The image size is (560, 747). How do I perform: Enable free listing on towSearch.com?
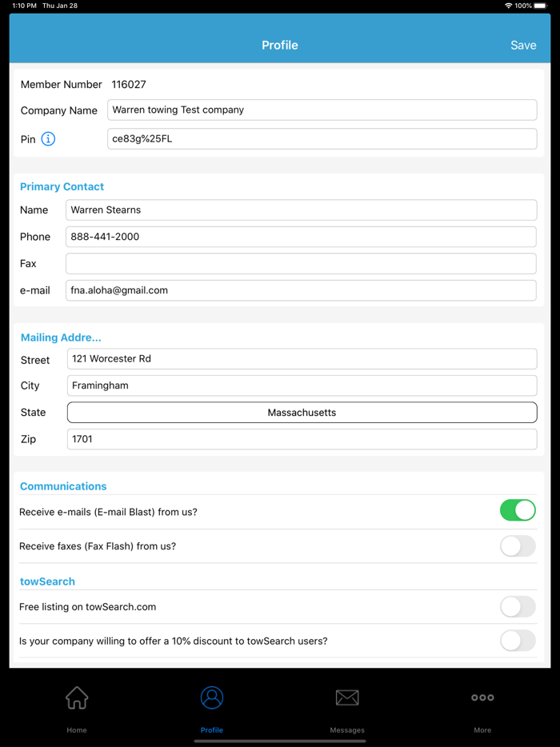click(x=518, y=607)
